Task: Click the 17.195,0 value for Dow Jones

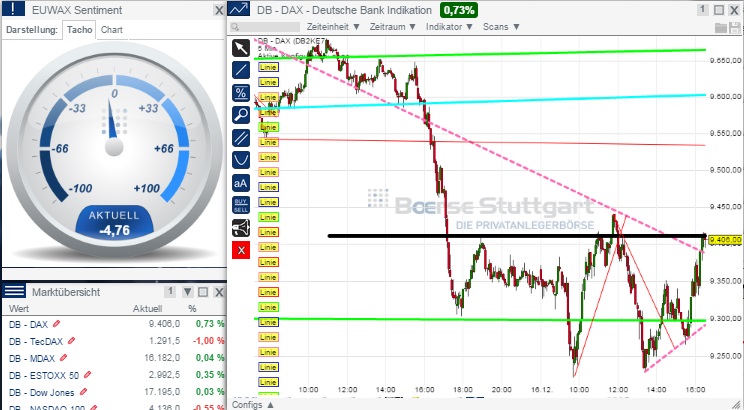Action: coord(162,392)
